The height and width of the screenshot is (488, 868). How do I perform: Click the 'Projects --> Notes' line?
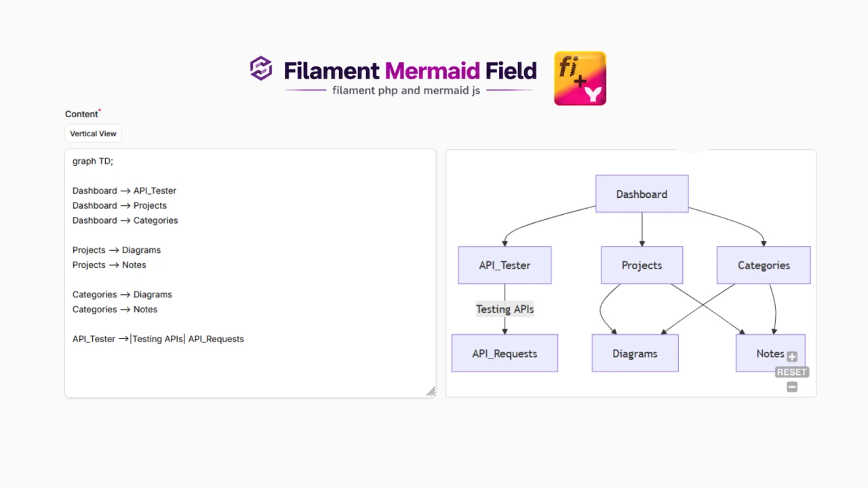coord(109,265)
